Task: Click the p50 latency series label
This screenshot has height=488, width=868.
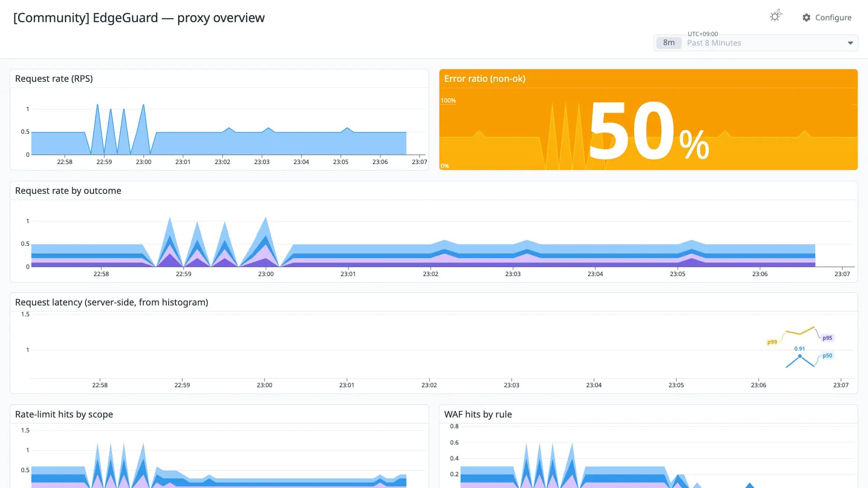Action: pyautogui.click(x=827, y=356)
